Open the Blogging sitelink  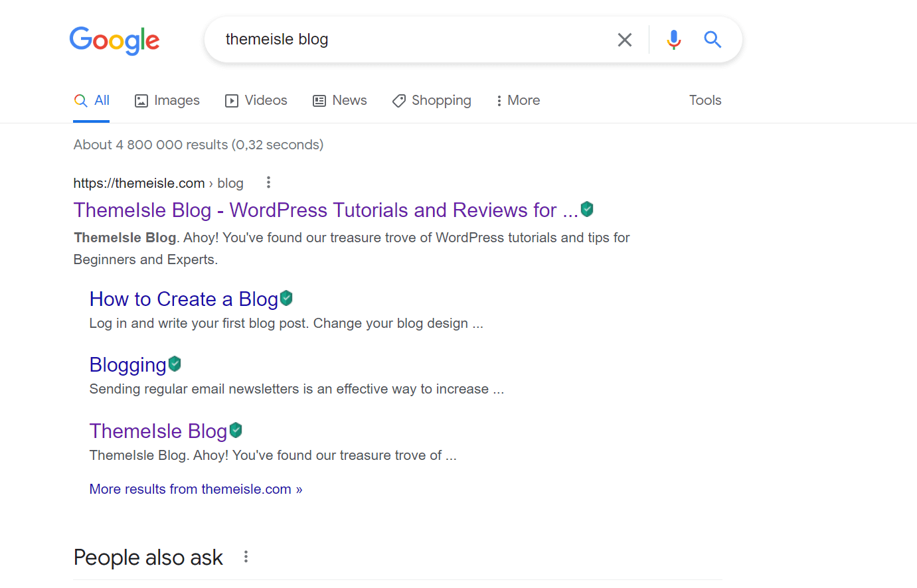pos(128,365)
